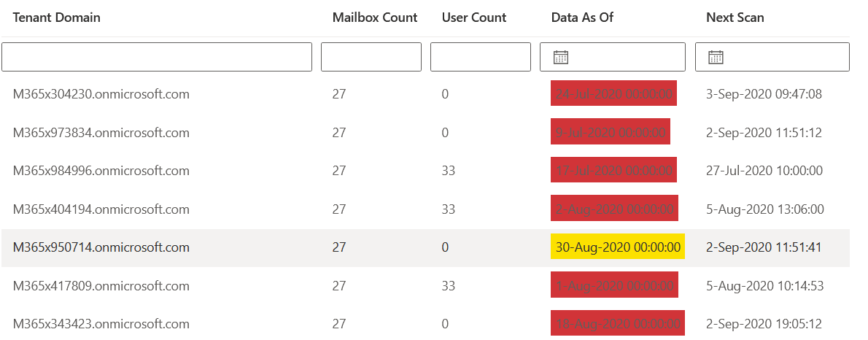The width and height of the screenshot is (868, 340).
Task: Click the Data As Of column header
Action: click(x=582, y=18)
